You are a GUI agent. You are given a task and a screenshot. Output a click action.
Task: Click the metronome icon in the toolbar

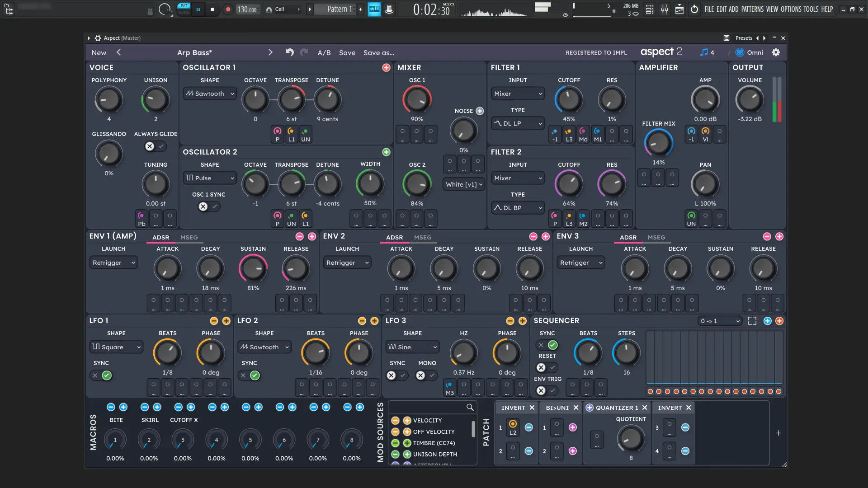pos(389,9)
